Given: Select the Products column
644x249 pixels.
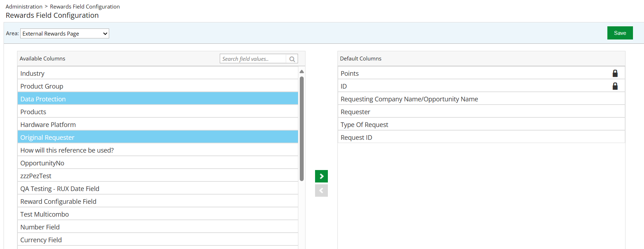Looking at the screenshot, I should [x=158, y=111].
